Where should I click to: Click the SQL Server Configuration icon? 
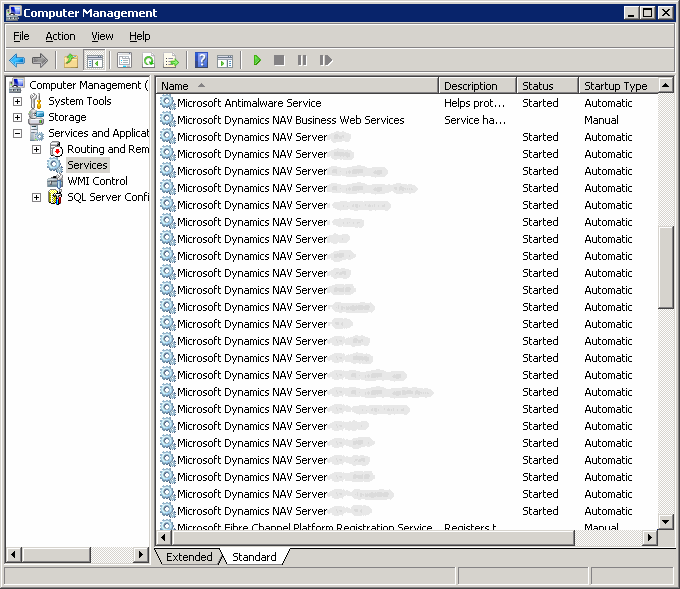coord(55,197)
